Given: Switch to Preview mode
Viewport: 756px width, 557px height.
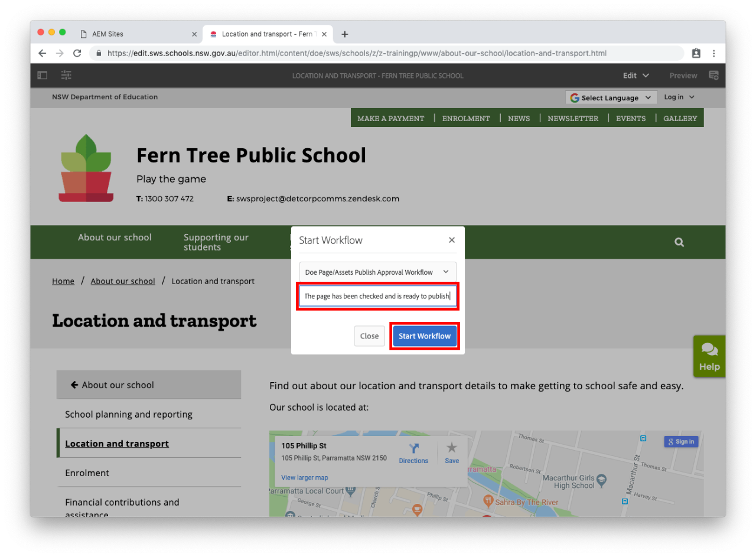Looking at the screenshot, I should tap(683, 75).
